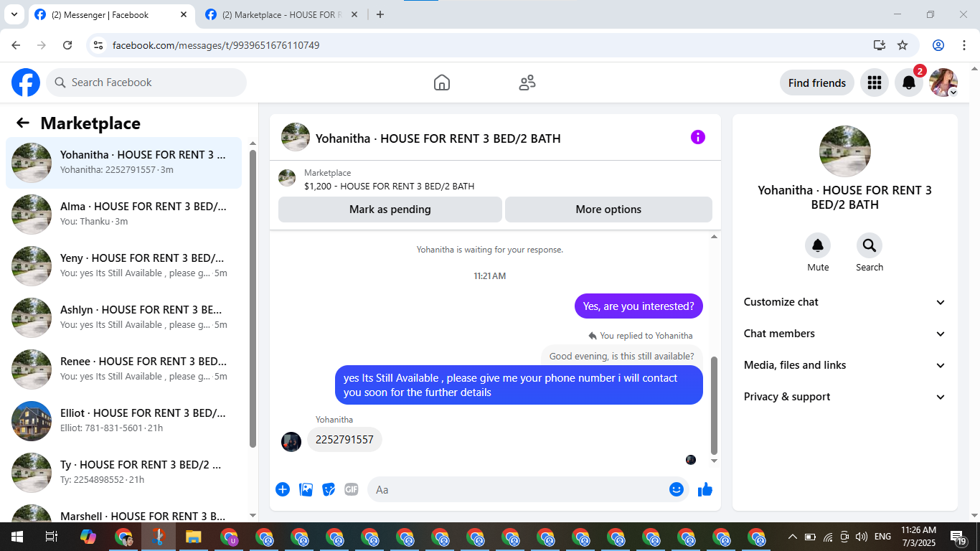Click the Search Facebook field
The image size is (980, 551).
point(146,83)
